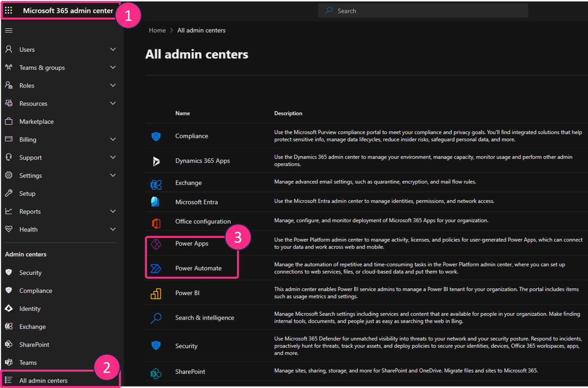This screenshot has height=388, width=588.
Task: Open the Power BI icon
Action: pyautogui.click(x=156, y=293)
